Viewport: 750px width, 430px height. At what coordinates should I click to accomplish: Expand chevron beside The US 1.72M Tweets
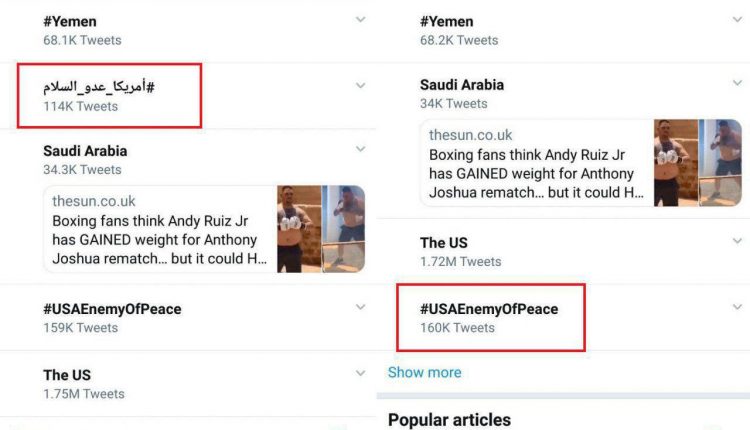737,242
